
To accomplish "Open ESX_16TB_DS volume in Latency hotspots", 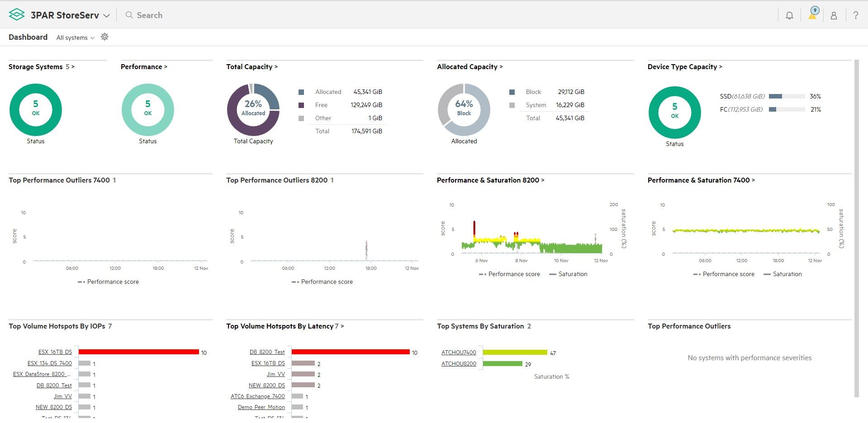I will tap(268, 363).
